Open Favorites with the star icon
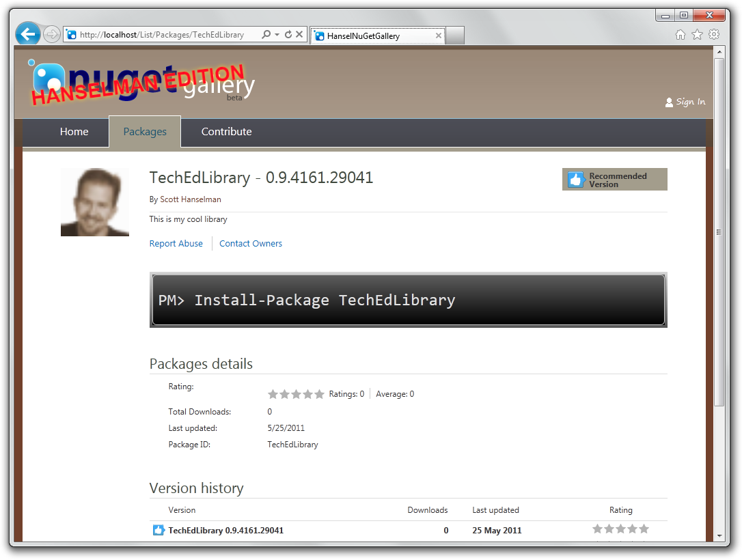742x560 pixels. point(696,33)
